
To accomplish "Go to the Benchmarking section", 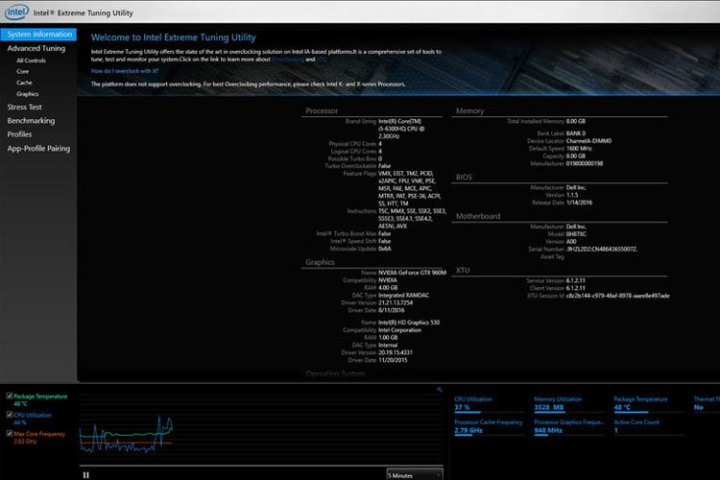I will 31,120.
